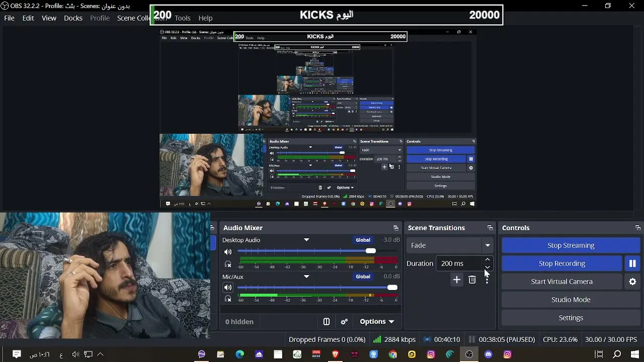Expand the Desktop Audio dropdown arrow
Viewport: 644px width, 362px height.
pyautogui.click(x=306, y=240)
